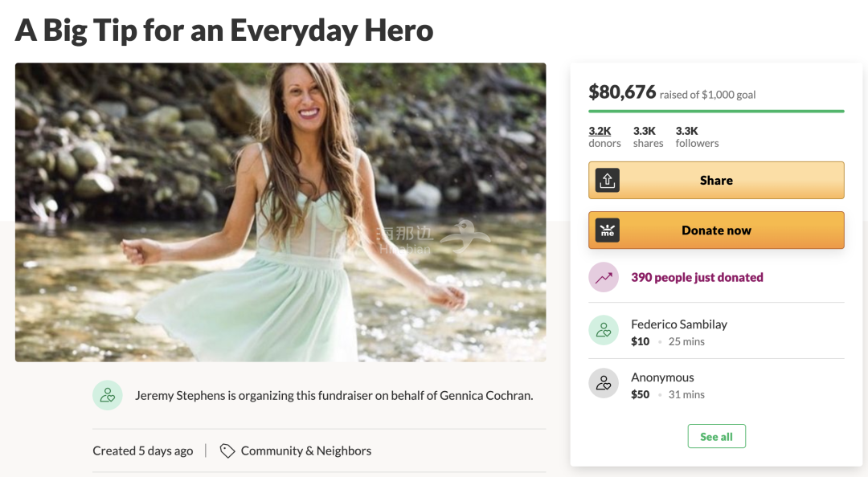Viewport: 868px width, 477px height.
Task: Click the Federico Sambilay donor name
Action: click(679, 324)
